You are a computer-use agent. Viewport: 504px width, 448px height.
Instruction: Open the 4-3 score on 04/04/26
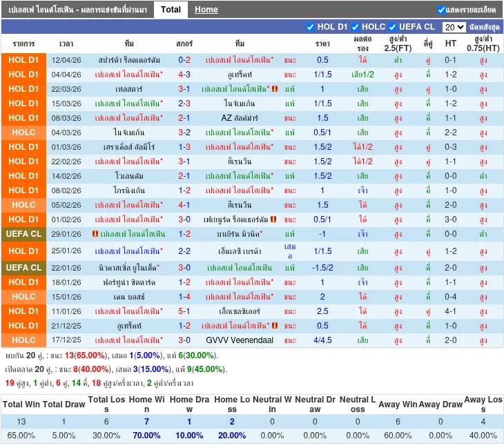(x=184, y=75)
